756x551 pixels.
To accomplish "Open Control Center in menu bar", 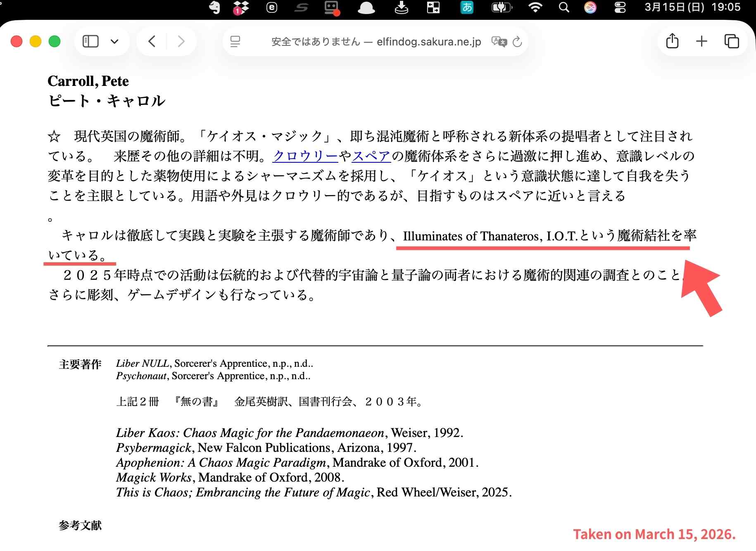I will [620, 7].
